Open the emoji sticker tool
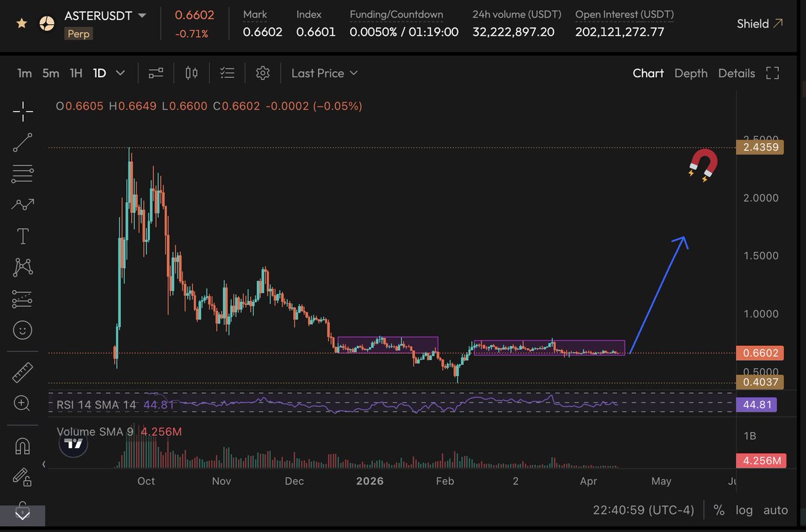Viewport: 806px width, 532px height. pyautogui.click(x=23, y=330)
